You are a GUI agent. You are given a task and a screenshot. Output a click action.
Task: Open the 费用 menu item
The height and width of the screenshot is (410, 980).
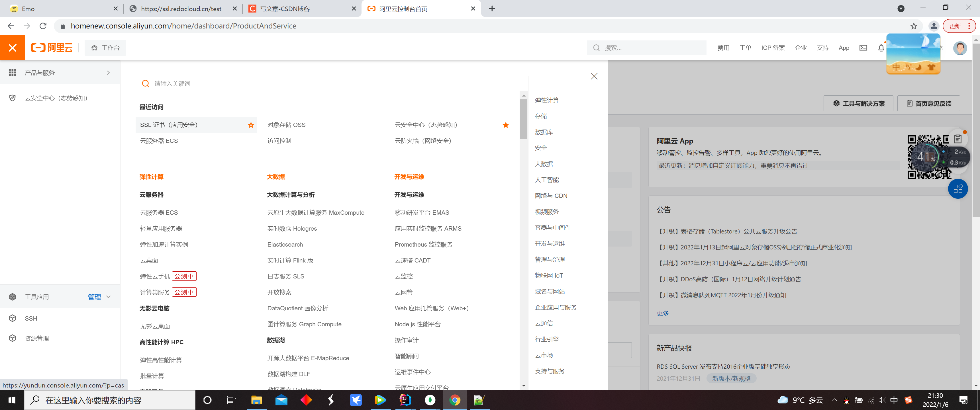(x=723, y=48)
